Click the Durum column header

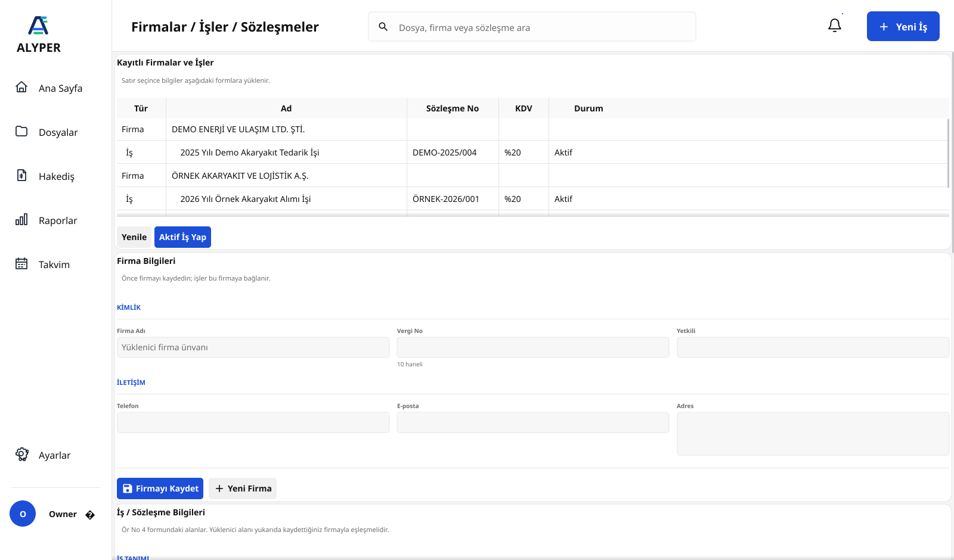[x=588, y=108]
